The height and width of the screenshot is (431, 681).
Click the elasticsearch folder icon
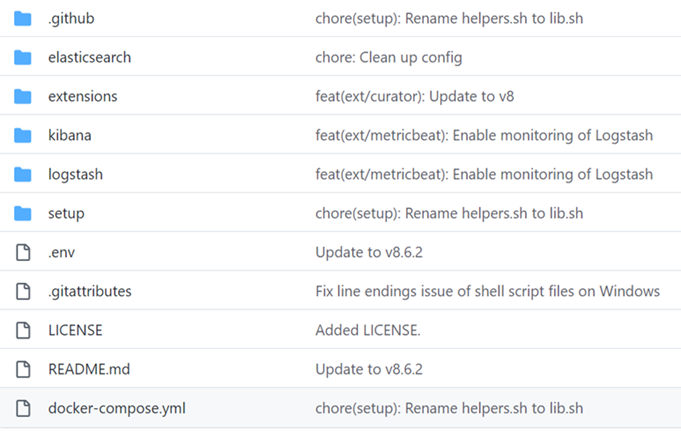pyautogui.click(x=23, y=58)
